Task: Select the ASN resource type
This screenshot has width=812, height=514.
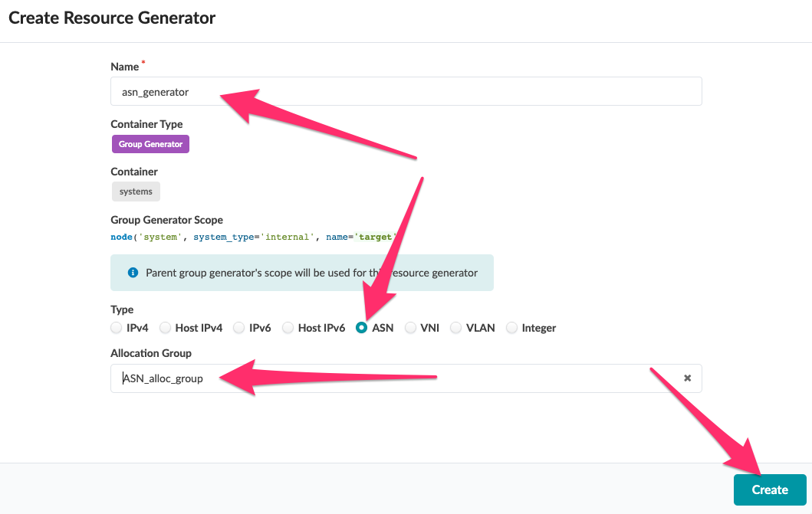Action: [360, 327]
